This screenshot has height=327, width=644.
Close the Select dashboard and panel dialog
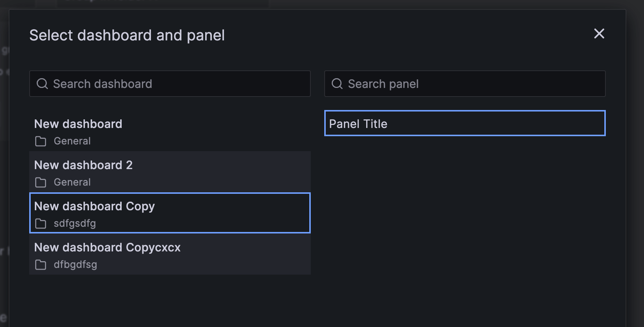tap(599, 34)
